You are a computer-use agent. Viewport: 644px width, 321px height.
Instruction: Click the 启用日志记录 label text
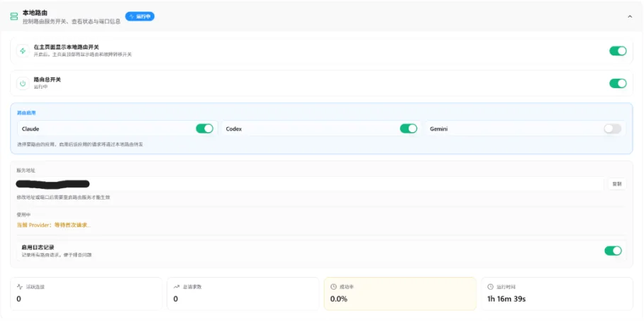[38, 247]
